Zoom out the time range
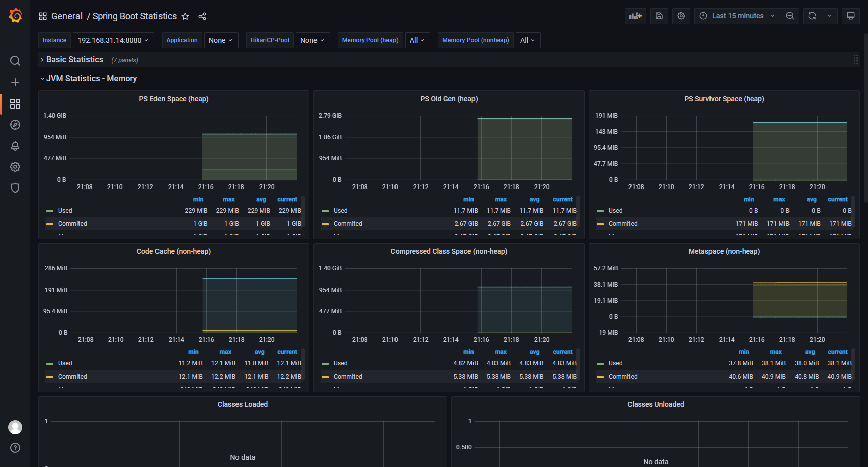The image size is (868, 467). click(x=790, y=16)
